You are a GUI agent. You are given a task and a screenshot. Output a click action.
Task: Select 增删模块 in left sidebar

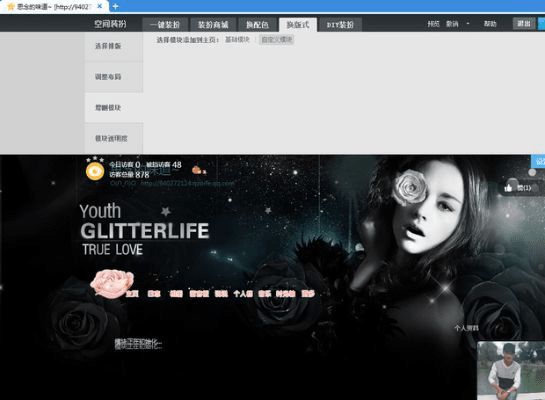click(x=114, y=108)
